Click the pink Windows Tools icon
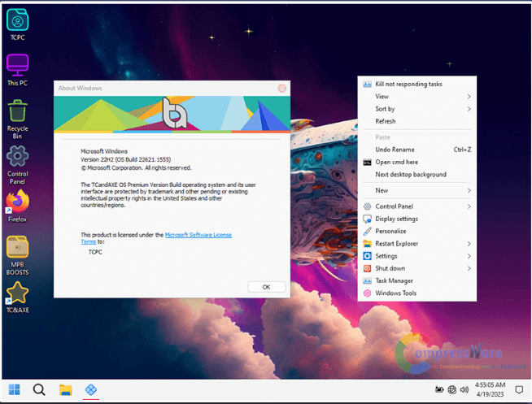 tap(367, 293)
